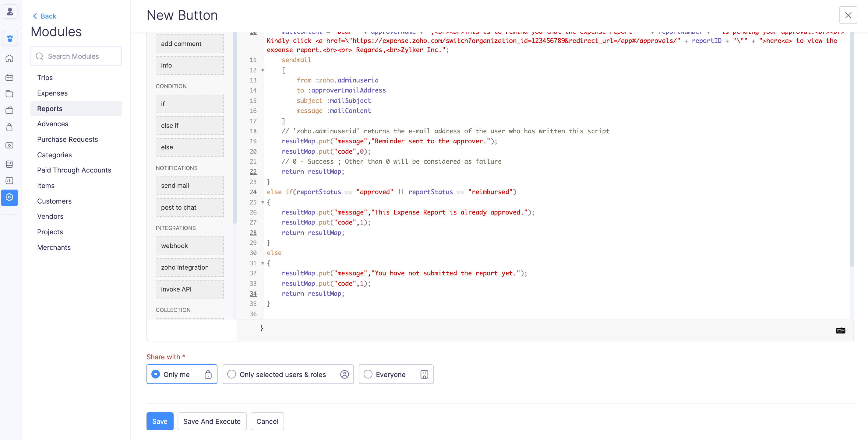Click the folder icon in sidebar

9,94
